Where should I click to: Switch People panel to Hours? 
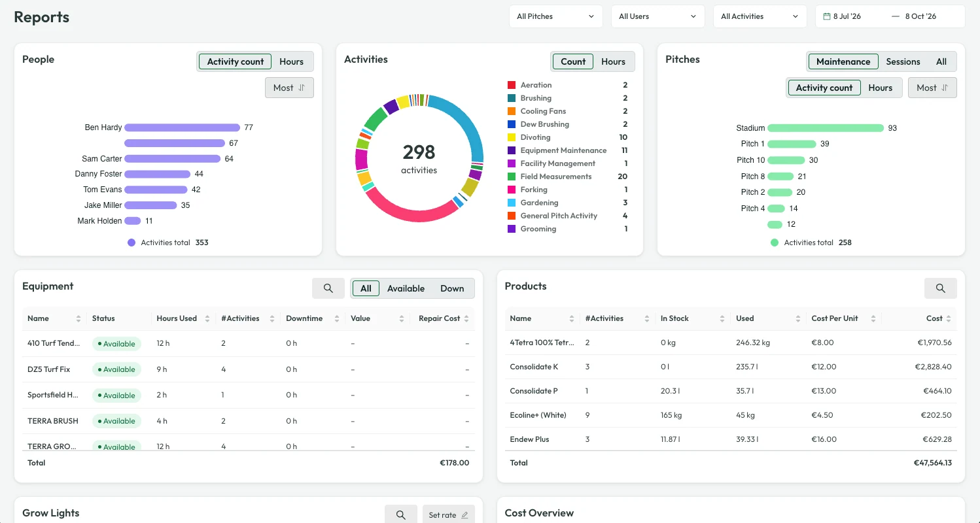291,61
